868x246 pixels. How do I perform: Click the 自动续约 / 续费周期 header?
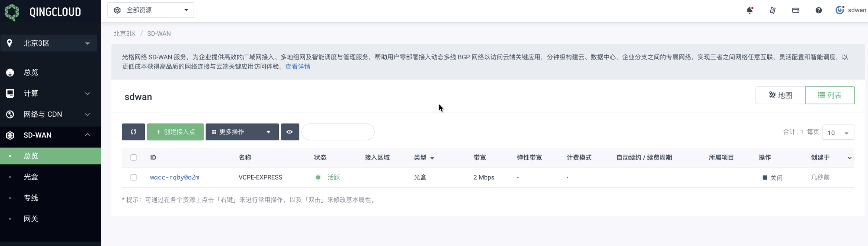[644, 158]
